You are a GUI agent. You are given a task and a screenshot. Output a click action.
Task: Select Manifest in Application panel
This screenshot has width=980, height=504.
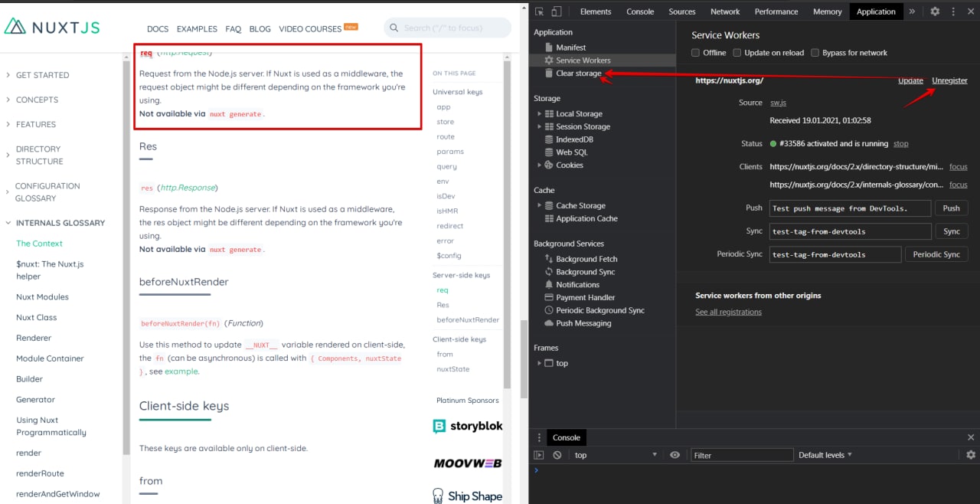pos(570,47)
